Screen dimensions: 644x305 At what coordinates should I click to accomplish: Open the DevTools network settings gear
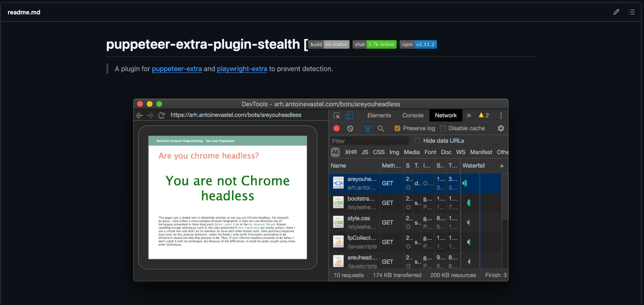(501, 128)
